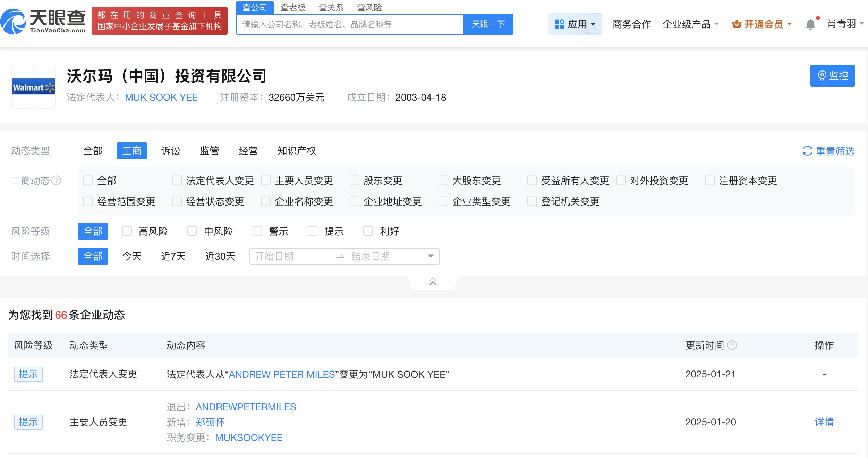Click the 工商动态 help question-mark icon
This screenshot has width=868, height=459.
coord(56,181)
